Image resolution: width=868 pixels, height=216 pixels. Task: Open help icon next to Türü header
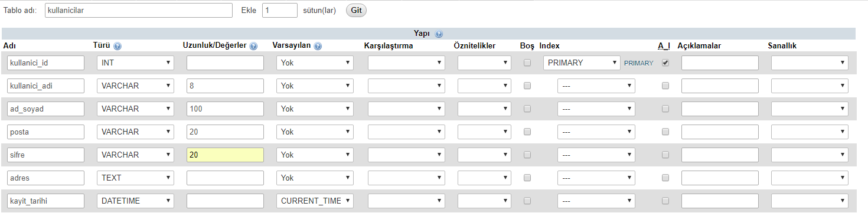(x=117, y=46)
